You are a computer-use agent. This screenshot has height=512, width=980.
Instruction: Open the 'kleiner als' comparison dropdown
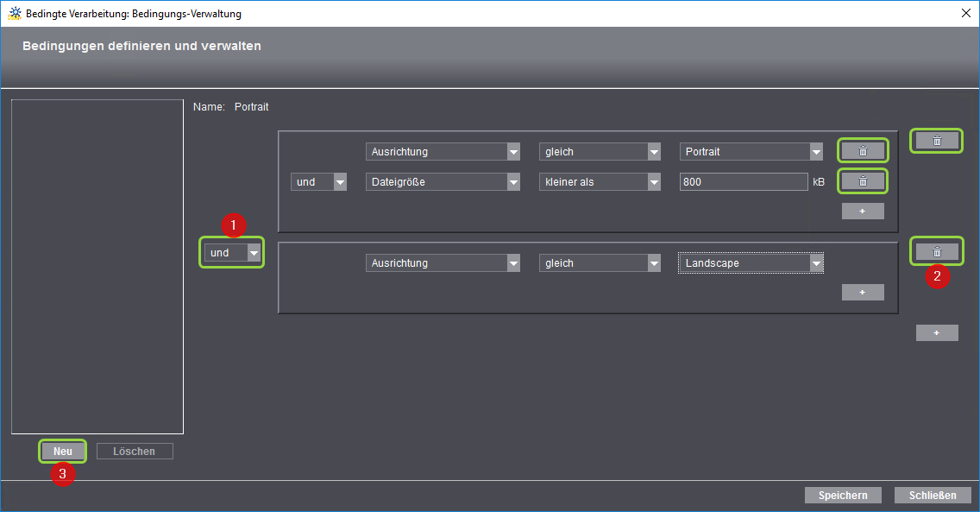click(600, 182)
